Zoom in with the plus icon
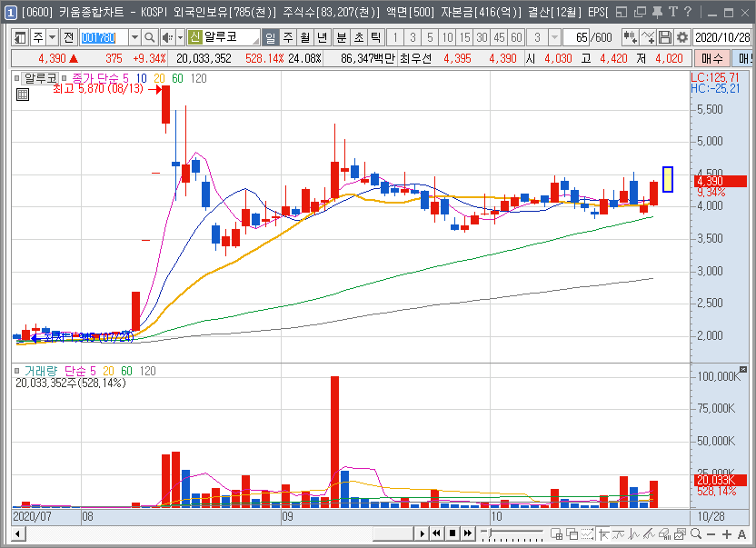The height and width of the screenshot is (548, 756). [727, 534]
